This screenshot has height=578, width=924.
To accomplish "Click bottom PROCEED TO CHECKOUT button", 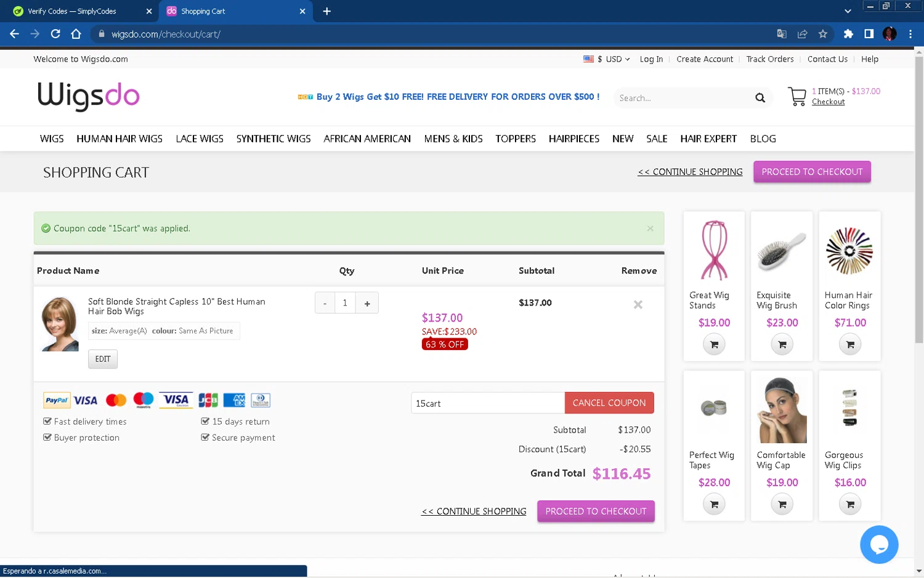I will pos(596,511).
